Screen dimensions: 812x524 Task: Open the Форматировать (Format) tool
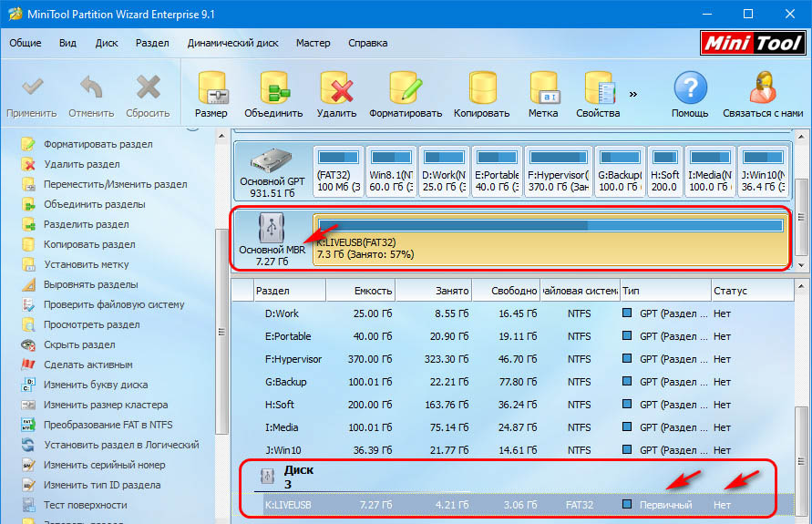tap(405, 88)
